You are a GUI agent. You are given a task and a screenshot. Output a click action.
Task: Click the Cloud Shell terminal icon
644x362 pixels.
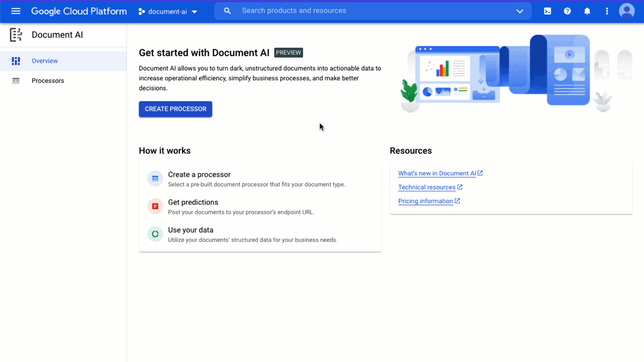click(x=548, y=11)
